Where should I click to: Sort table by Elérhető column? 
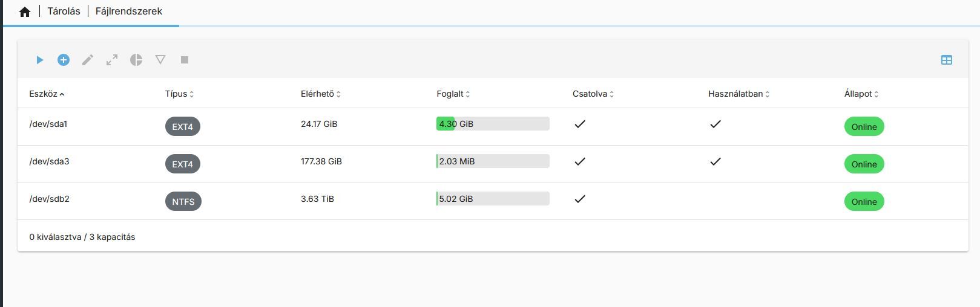(x=317, y=94)
